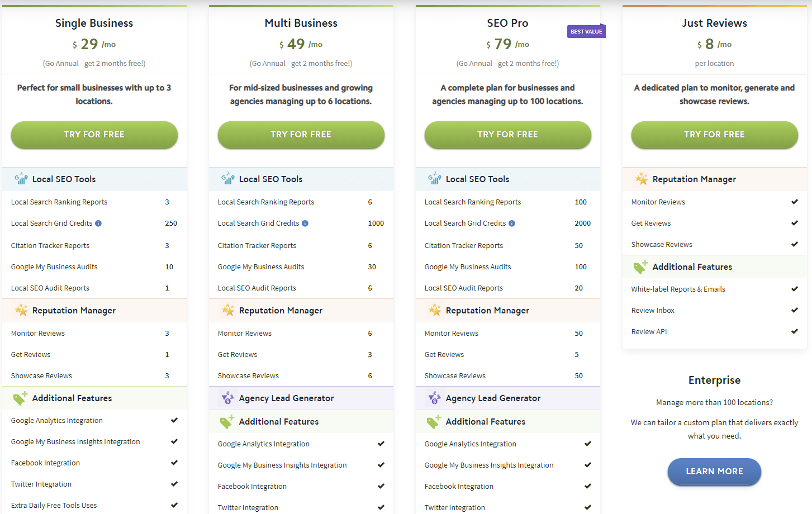Click Reputation Manager star icon in Just Reviews
This screenshot has width=812, height=514.
tap(642, 179)
